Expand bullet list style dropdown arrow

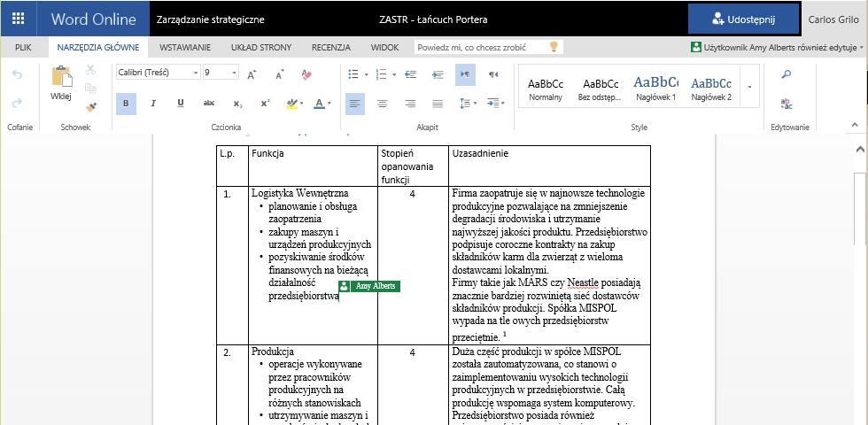coord(367,74)
